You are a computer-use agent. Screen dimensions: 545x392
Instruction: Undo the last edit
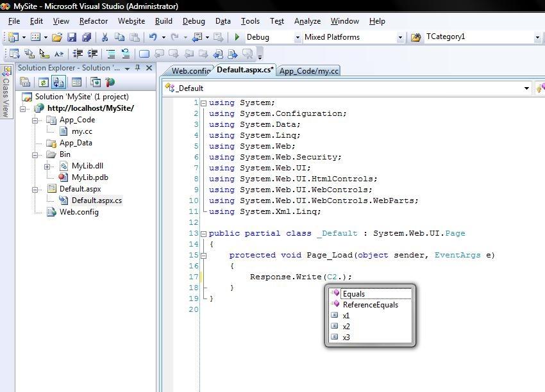pyautogui.click(x=153, y=37)
